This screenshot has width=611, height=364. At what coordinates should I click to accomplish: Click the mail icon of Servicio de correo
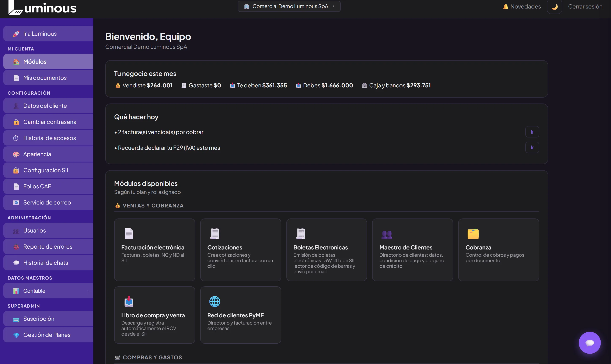pyautogui.click(x=16, y=203)
